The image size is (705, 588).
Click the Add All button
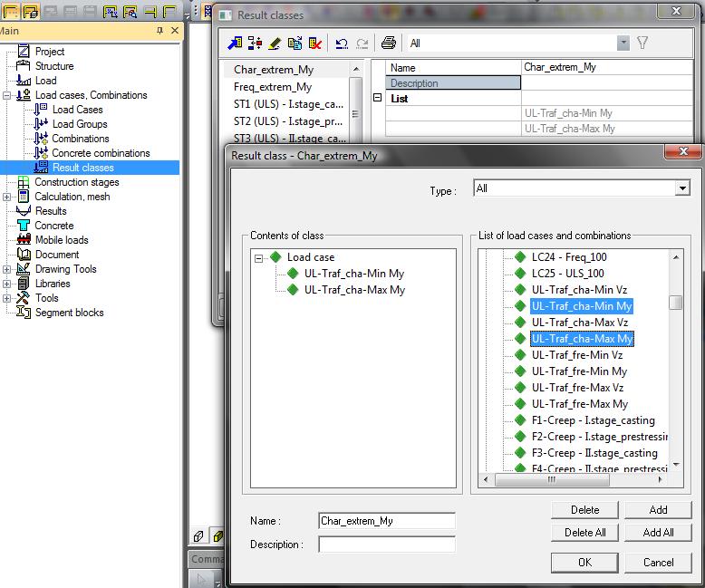pos(658,533)
